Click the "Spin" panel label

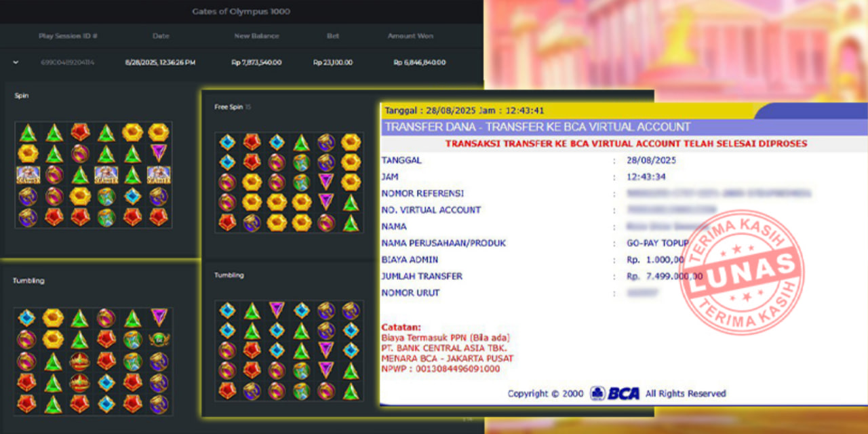coord(22,96)
